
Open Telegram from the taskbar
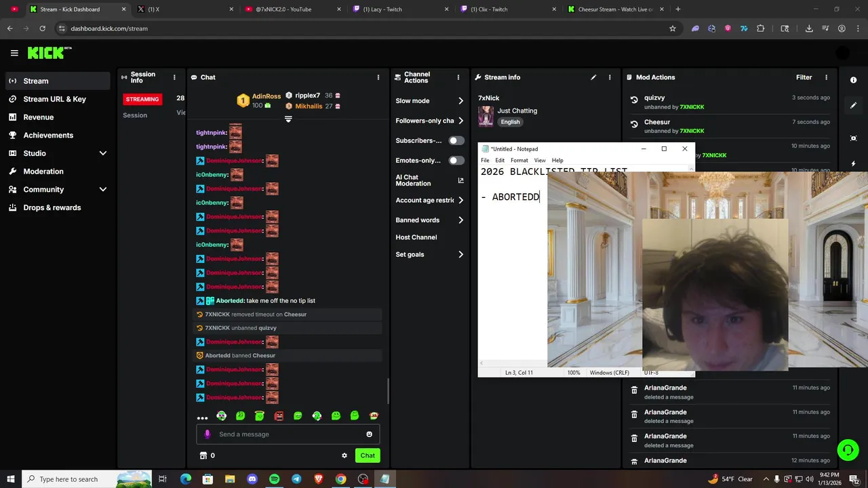coord(296,479)
